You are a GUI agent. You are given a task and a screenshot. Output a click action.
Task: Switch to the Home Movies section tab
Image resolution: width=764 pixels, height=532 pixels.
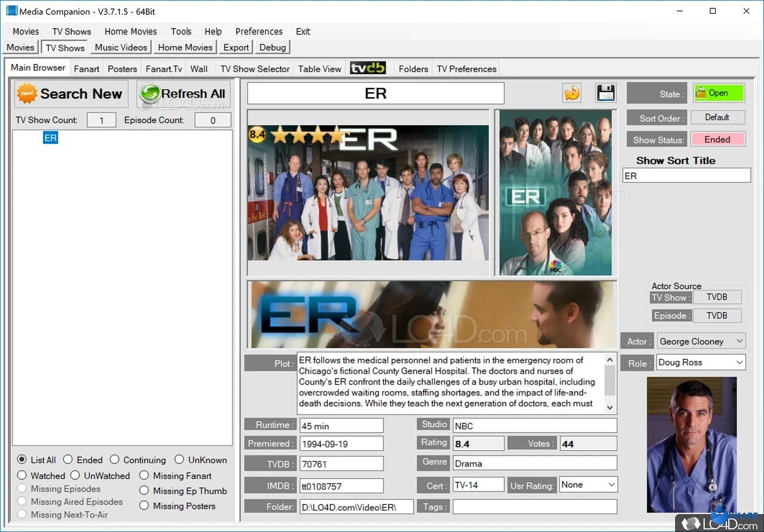(185, 47)
